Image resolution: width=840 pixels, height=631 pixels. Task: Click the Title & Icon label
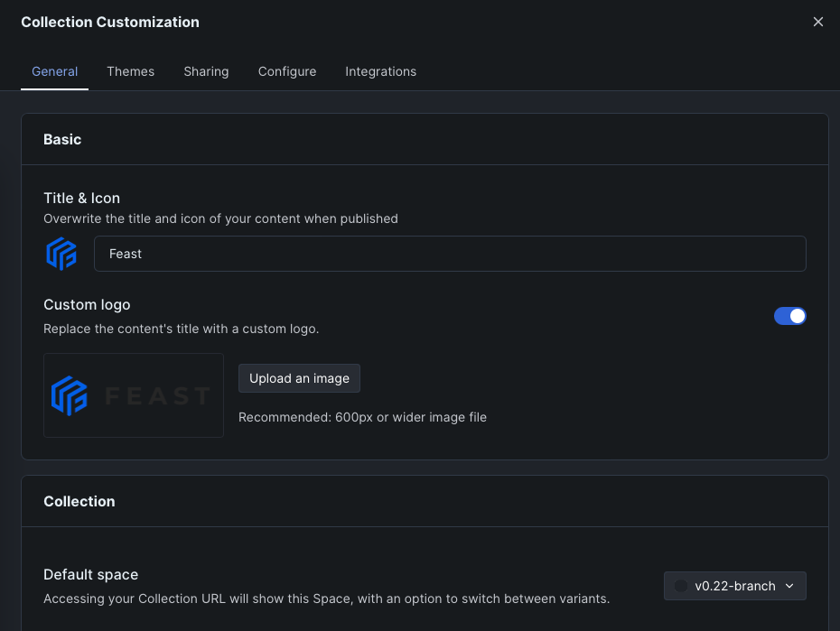coord(81,198)
